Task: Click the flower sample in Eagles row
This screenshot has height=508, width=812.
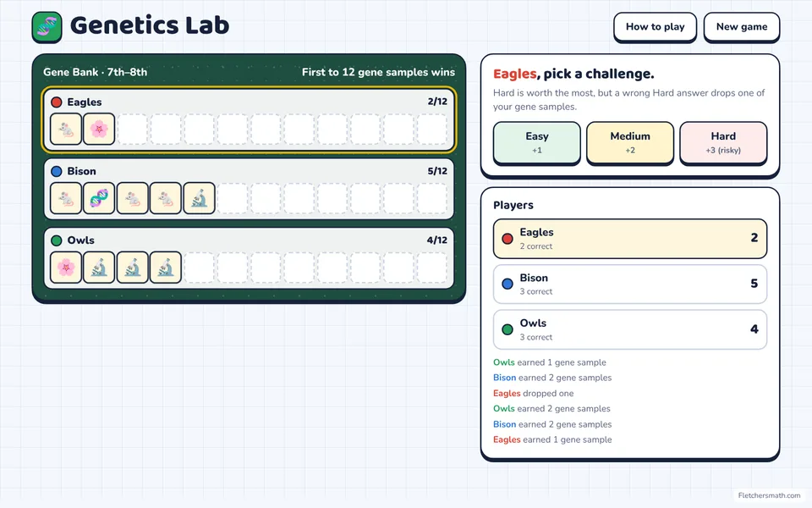Action: 99,129
